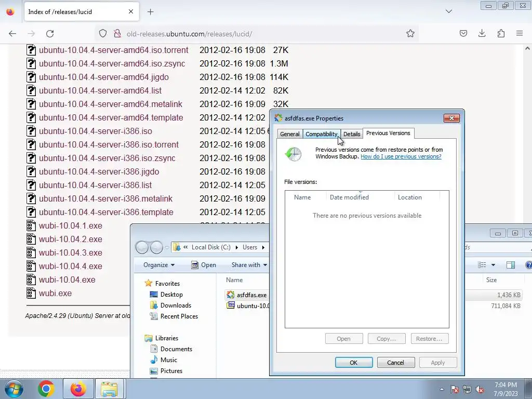
Task: Click OK in Properties dialog
Action: click(x=353, y=362)
